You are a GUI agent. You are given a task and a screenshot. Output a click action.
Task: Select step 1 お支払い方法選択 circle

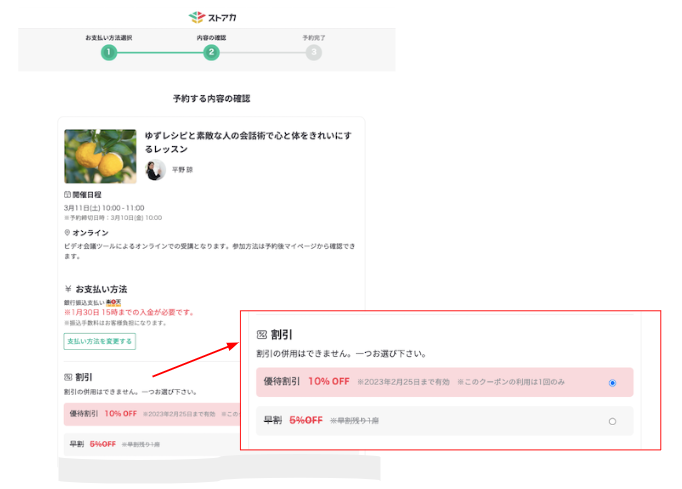(x=109, y=53)
